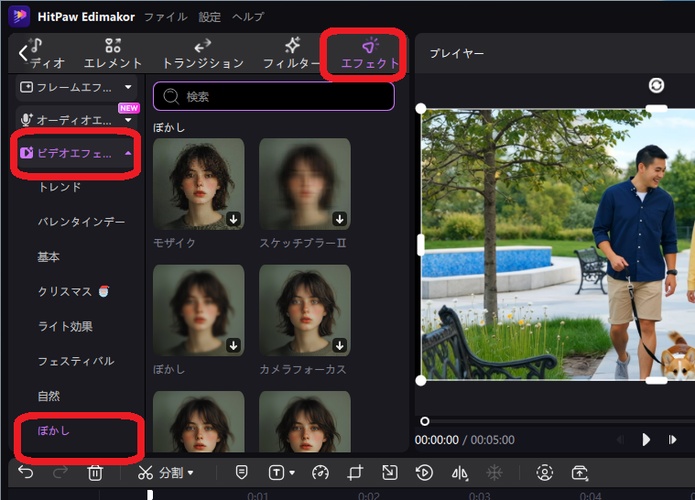Image resolution: width=695 pixels, height=500 pixels.
Task: Click the export frame tool icon
Action: [580, 473]
